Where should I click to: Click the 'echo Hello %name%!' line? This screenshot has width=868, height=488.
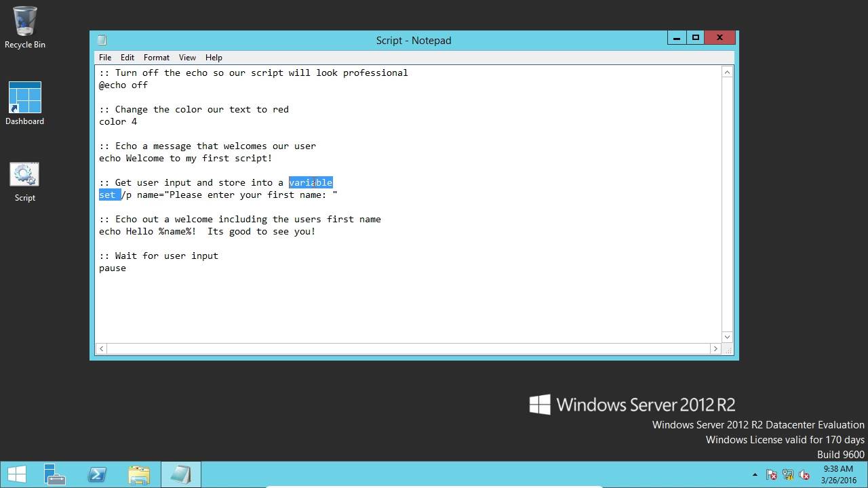pyautogui.click(x=208, y=231)
